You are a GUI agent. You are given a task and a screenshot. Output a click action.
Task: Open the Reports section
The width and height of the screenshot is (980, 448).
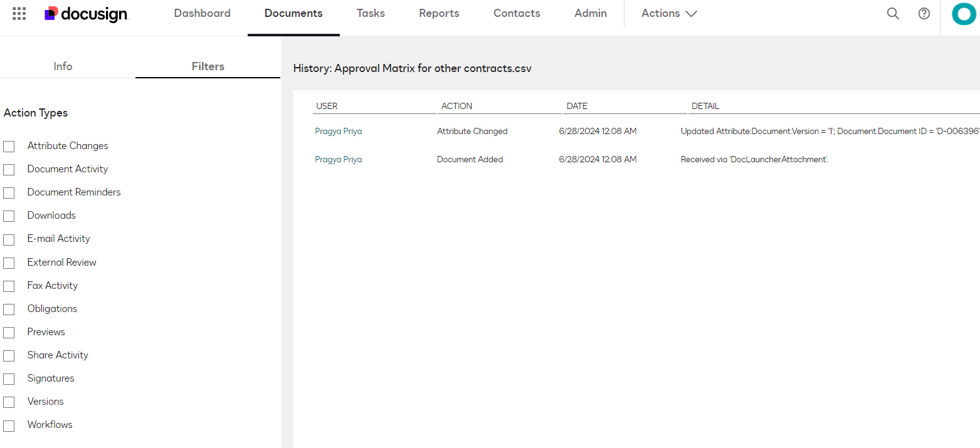(x=439, y=13)
